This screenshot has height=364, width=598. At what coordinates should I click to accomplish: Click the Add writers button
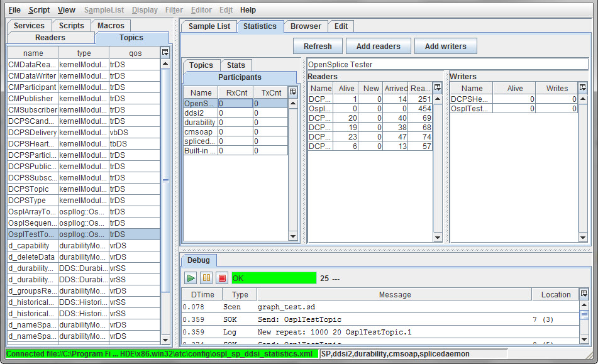445,46
